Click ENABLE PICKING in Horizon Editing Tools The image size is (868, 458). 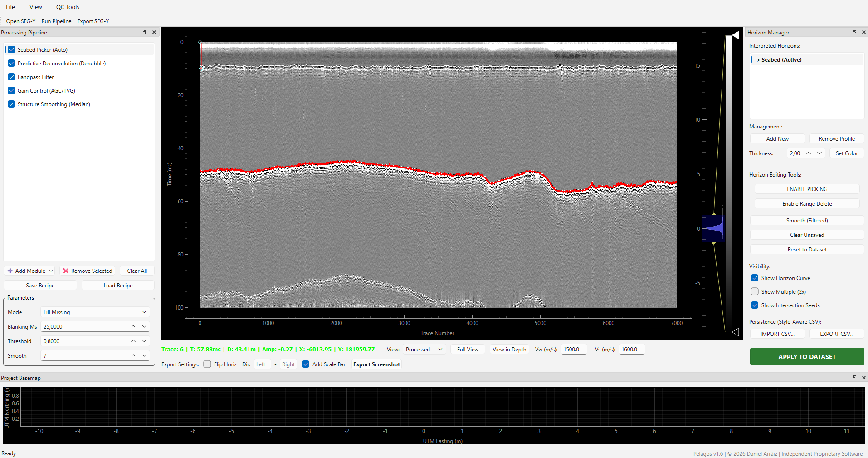pos(806,188)
